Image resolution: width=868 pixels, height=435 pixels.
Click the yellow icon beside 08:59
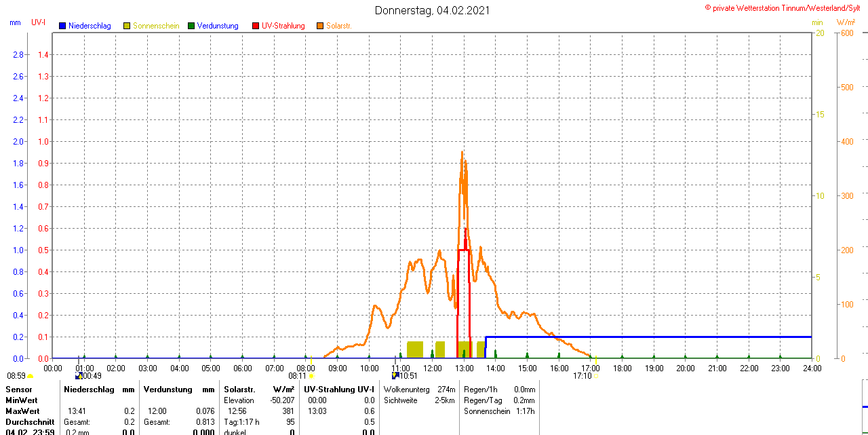(x=31, y=375)
